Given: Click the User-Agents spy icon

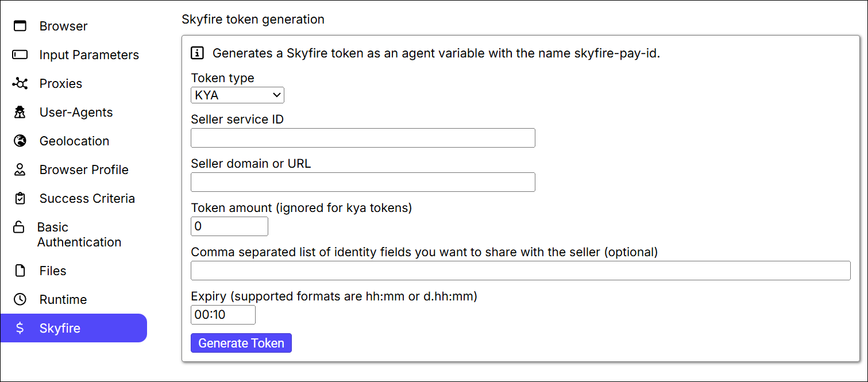Looking at the screenshot, I should point(20,112).
